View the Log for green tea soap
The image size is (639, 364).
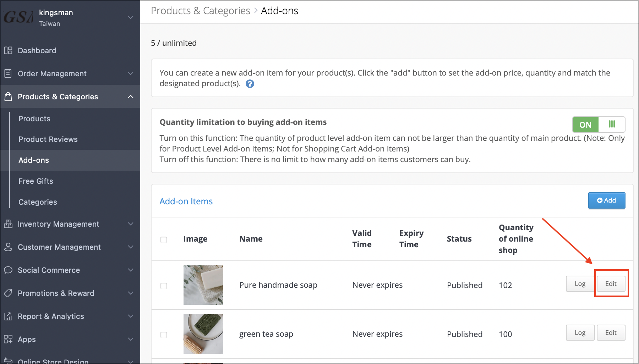579,333
